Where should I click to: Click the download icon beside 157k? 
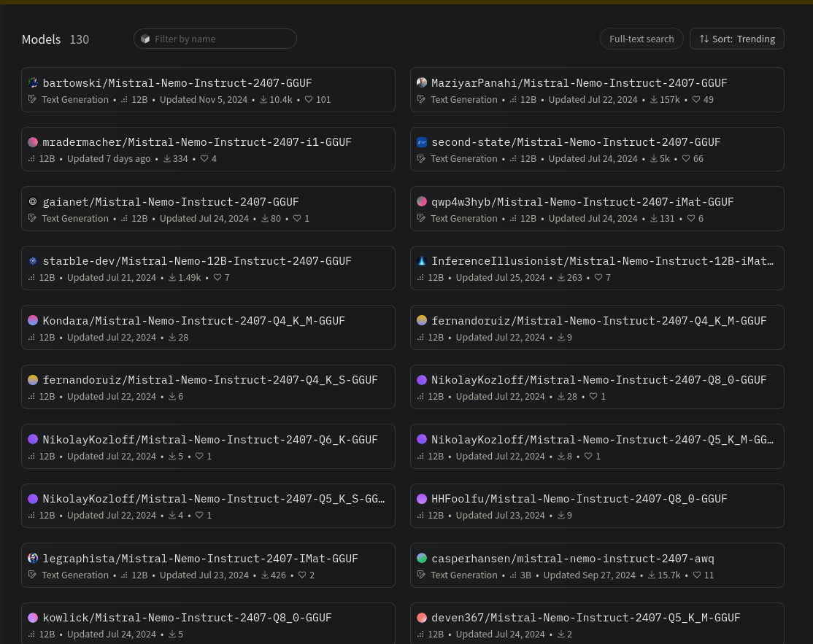tap(653, 99)
